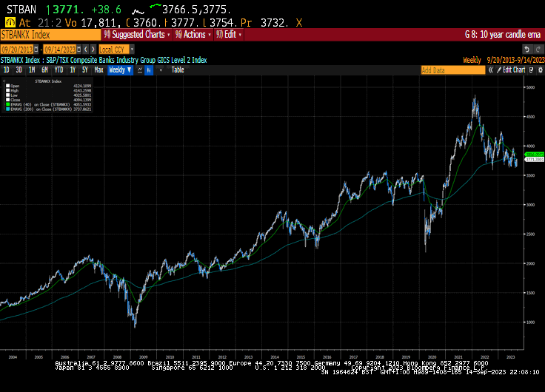The height and width of the screenshot is (392, 545).
Task: Shift date range backward arrow
Action: point(86,50)
